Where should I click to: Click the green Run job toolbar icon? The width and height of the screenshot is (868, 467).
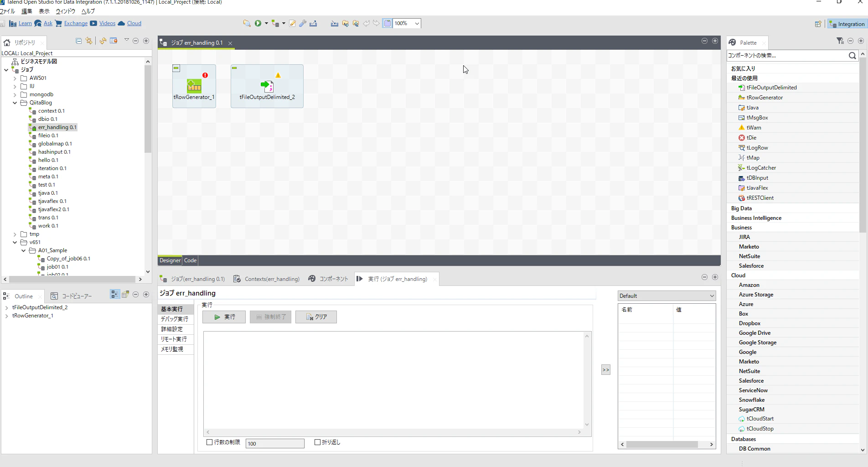coord(258,23)
